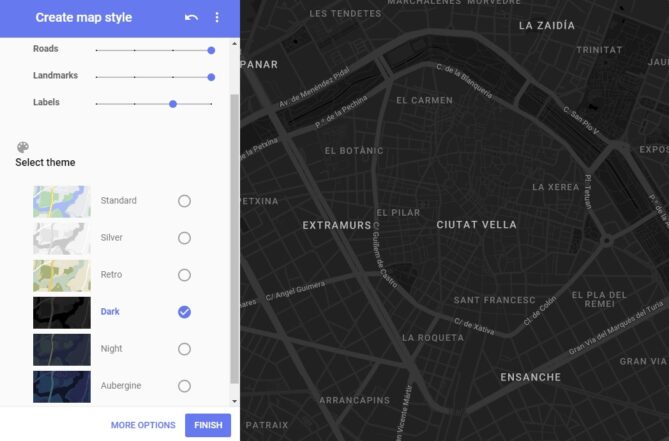This screenshot has height=441, width=669.
Task: Click the palette icon above Select theme
Action: click(23, 147)
